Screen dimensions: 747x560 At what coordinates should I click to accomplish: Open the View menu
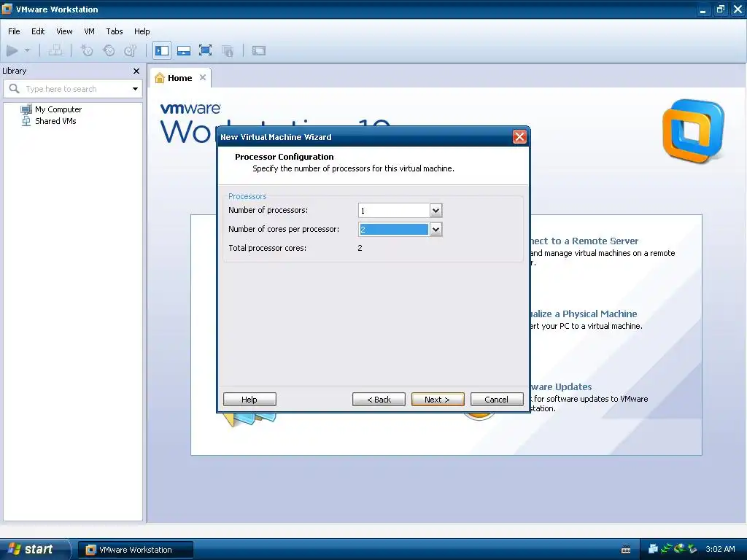point(64,31)
